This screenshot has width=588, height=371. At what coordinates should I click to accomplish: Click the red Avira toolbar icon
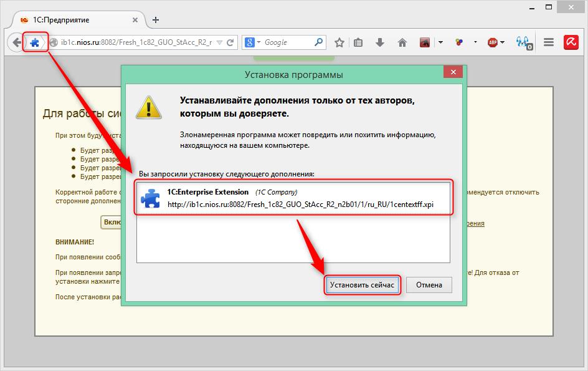click(x=571, y=42)
